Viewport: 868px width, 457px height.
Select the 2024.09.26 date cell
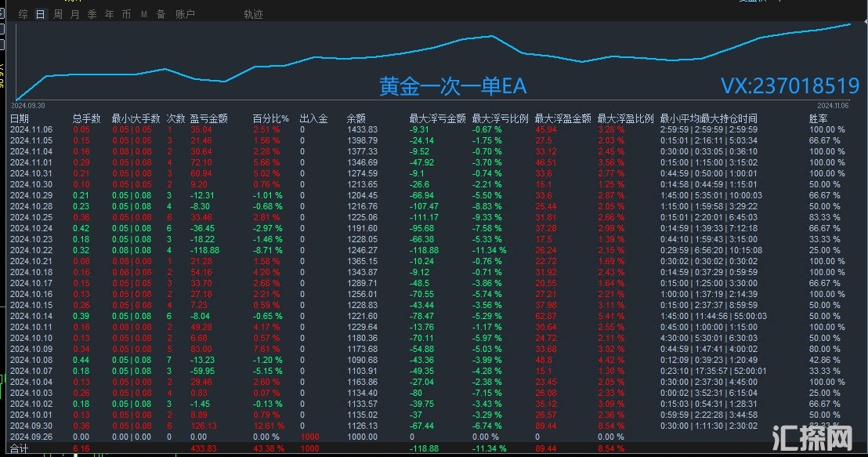coord(31,437)
